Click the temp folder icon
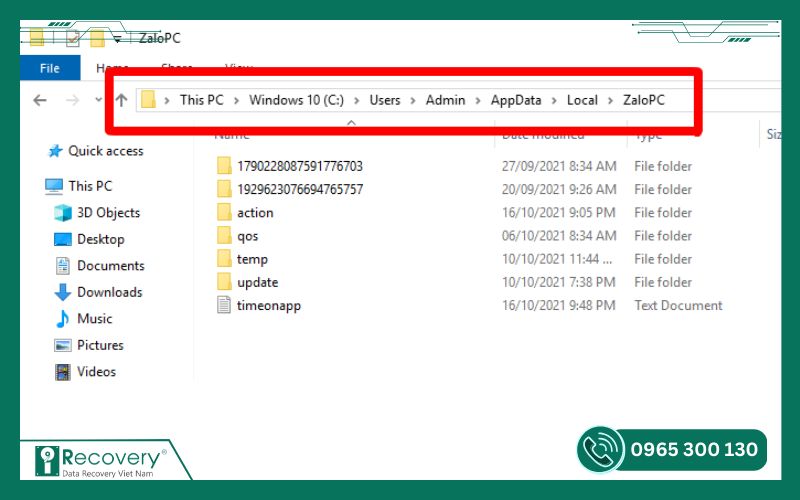 click(x=224, y=259)
